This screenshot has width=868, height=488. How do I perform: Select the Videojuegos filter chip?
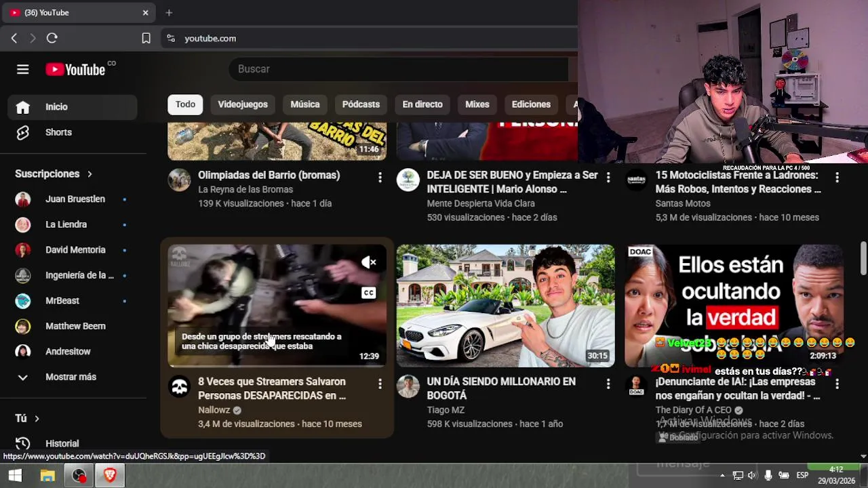[x=243, y=104]
